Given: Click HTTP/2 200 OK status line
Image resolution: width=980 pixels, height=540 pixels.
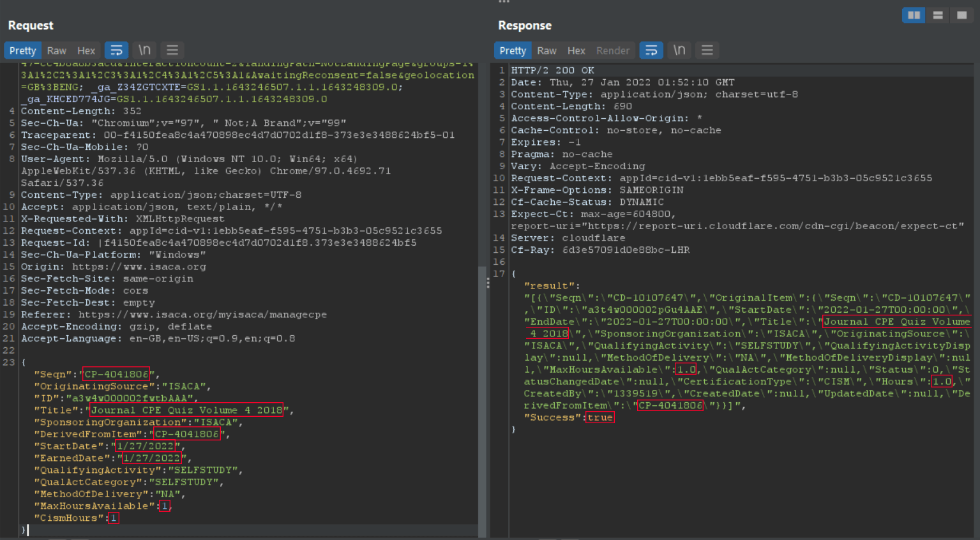Looking at the screenshot, I should coord(553,70).
